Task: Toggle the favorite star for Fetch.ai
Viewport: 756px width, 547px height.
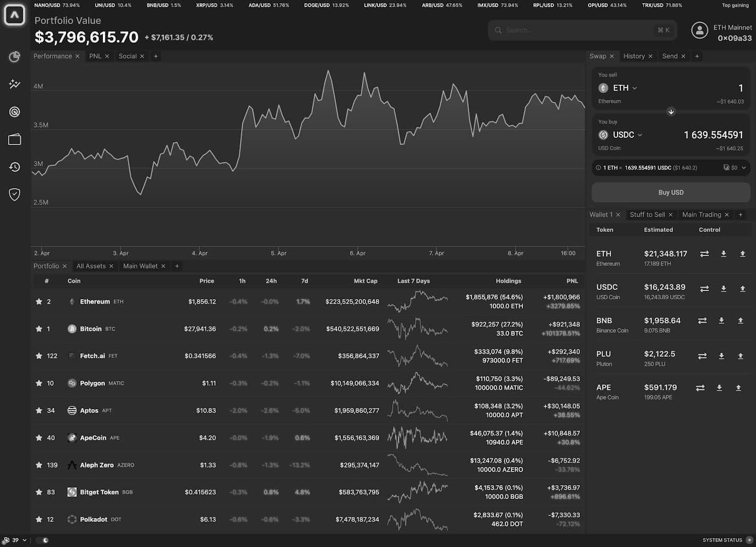Action: [x=39, y=356]
